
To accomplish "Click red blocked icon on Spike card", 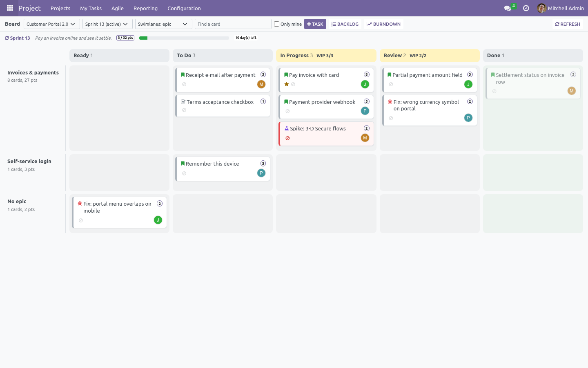I will coord(287,138).
